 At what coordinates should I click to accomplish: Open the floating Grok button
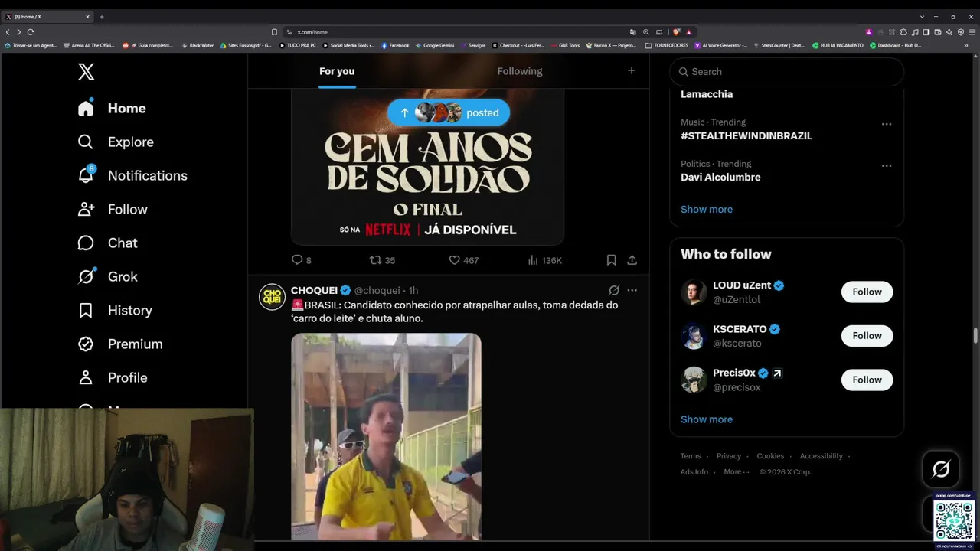(941, 469)
